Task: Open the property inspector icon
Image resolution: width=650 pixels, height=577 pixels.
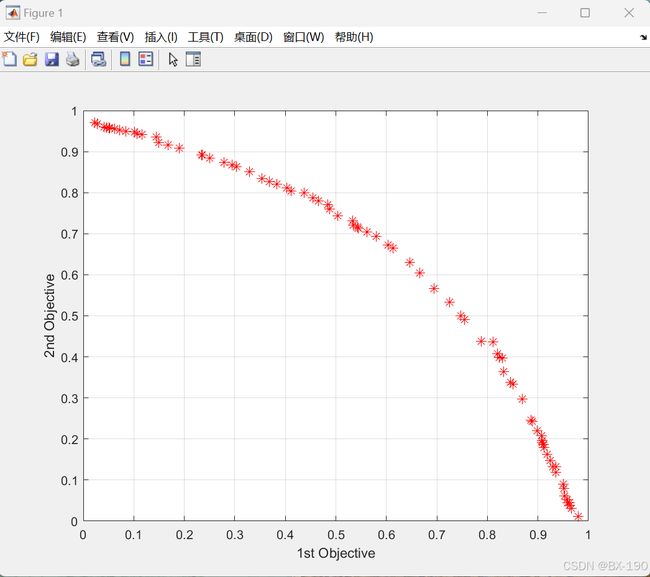Action: tap(193, 59)
